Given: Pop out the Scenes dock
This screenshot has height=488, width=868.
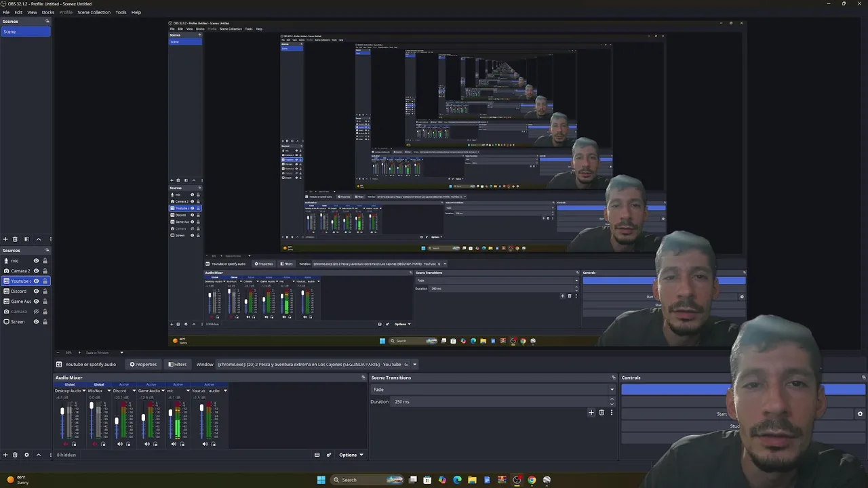Looking at the screenshot, I should [x=47, y=22].
